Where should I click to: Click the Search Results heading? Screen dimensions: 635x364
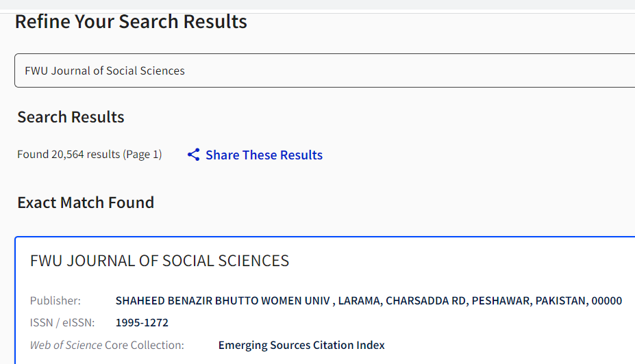coord(71,117)
